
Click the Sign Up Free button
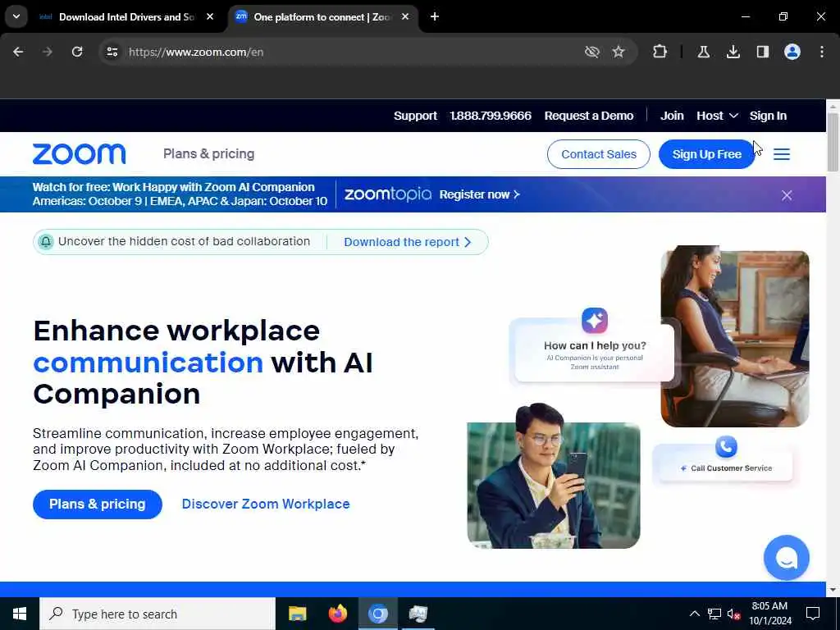(706, 154)
